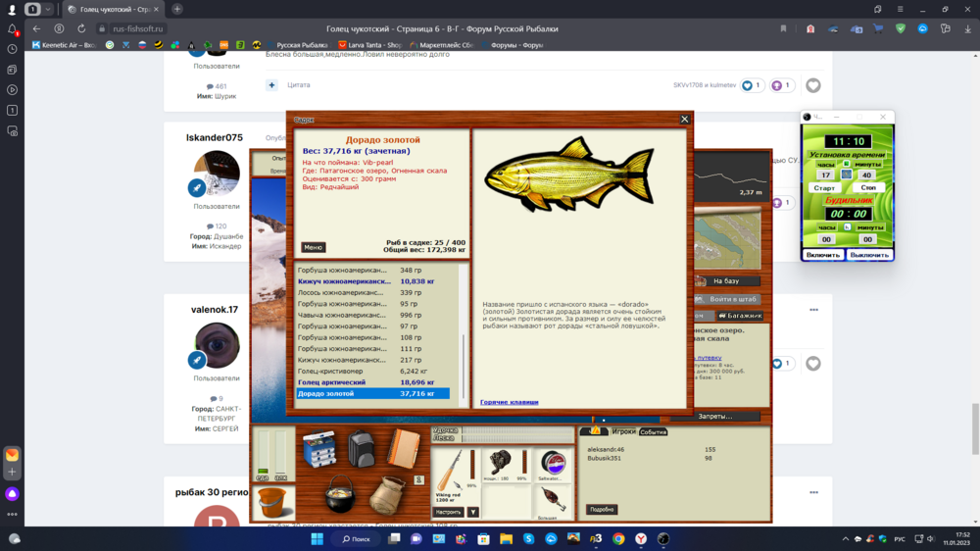Click the hours field showing 17
This screenshot has width=980, height=551.
click(825, 175)
